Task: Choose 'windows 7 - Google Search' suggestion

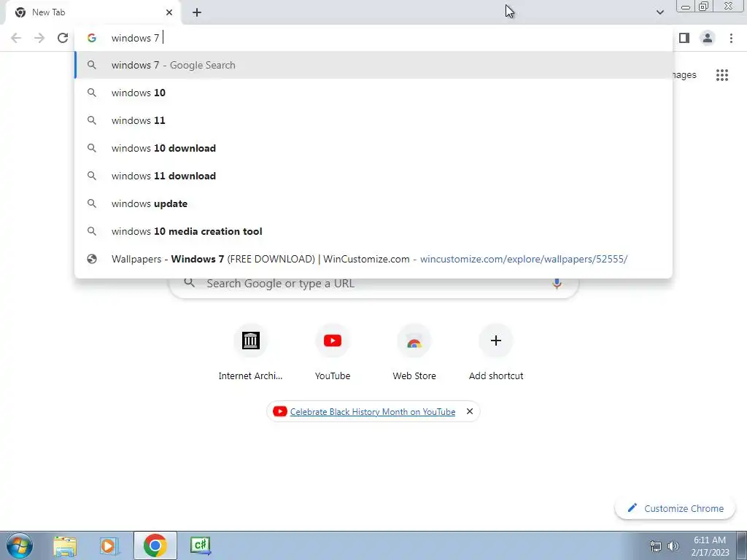Action: tap(373, 65)
